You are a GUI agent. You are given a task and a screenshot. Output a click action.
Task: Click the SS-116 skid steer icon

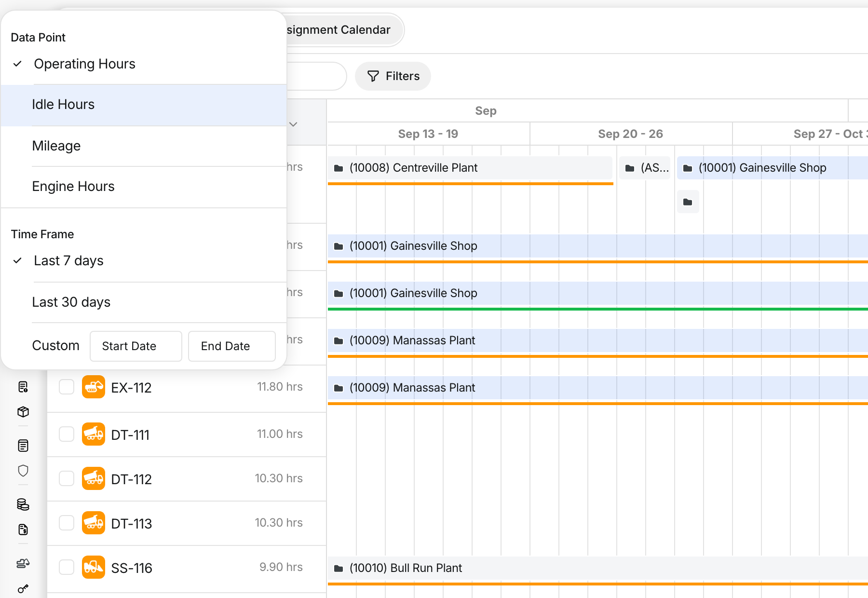tap(94, 567)
